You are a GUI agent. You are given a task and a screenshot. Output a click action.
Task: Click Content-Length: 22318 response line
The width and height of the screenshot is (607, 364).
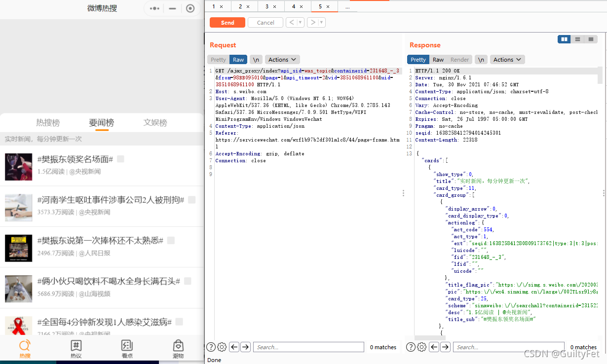pos(446,140)
